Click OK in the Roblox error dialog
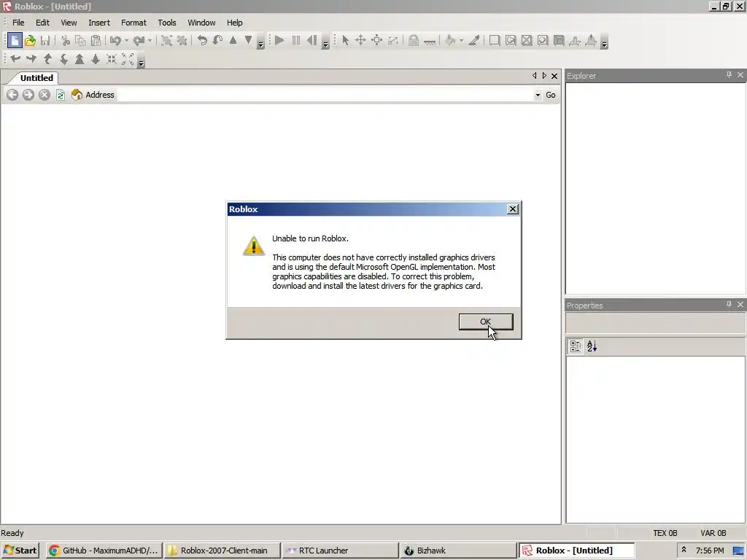747x560 pixels. (x=485, y=322)
